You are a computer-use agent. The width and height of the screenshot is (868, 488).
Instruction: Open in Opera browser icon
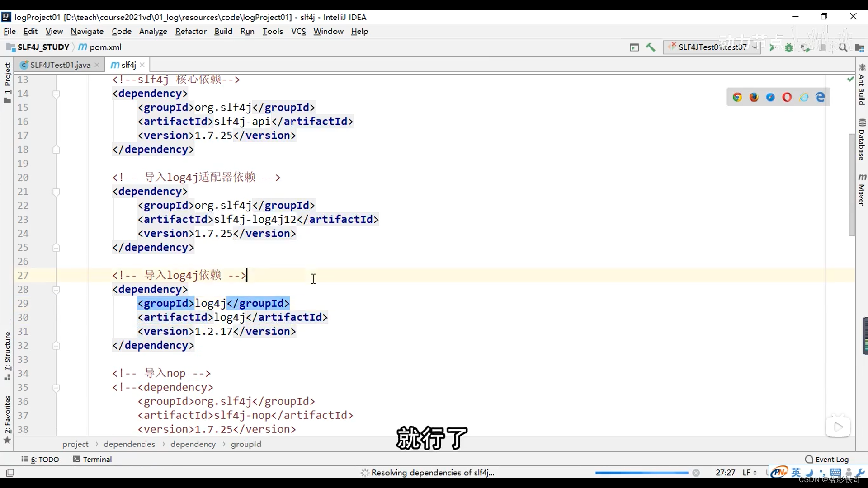pyautogui.click(x=787, y=97)
